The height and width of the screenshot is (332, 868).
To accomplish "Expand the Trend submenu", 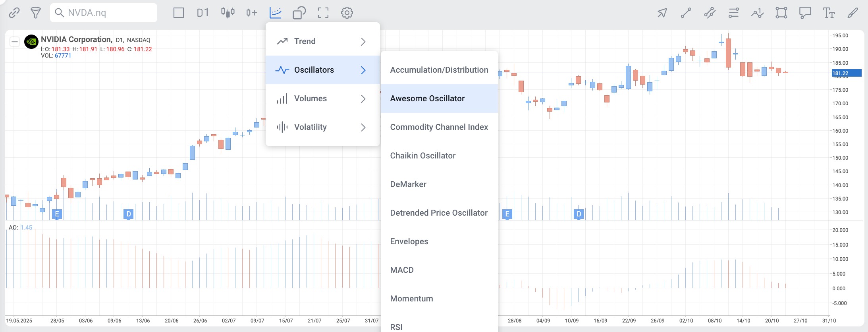I will tap(322, 41).
